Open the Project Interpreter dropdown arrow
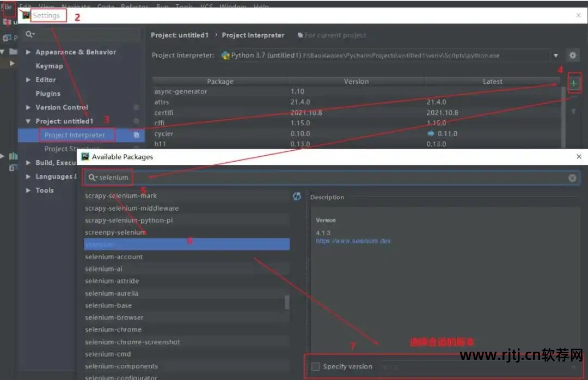 coord(556,56)
